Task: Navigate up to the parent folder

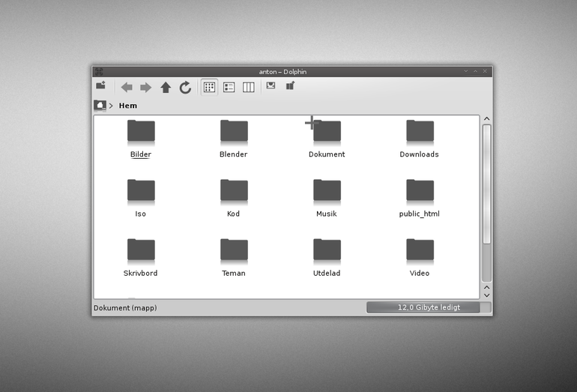Action: (166, 87)
